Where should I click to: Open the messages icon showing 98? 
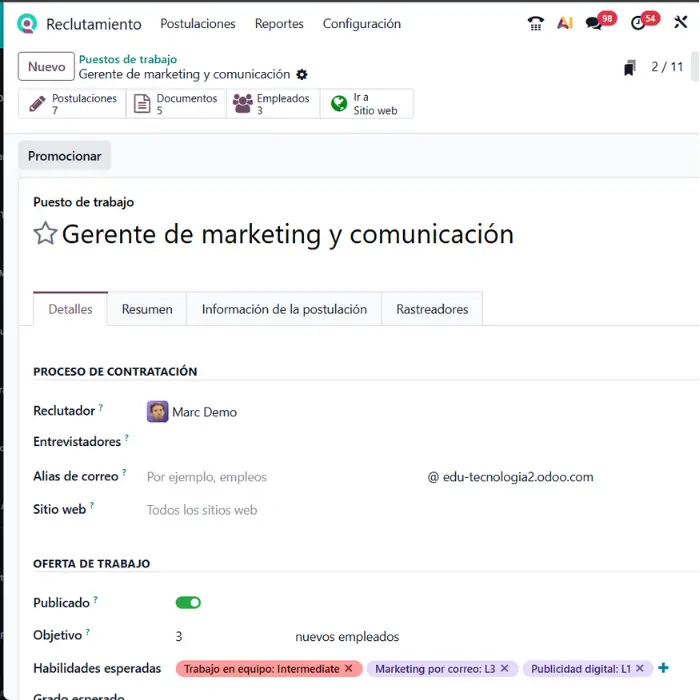click(596, 24)
